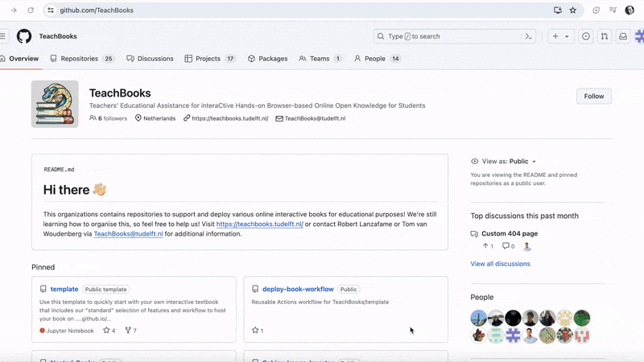The width and height of the screenshot is (644, 362).
Task: Open the Projects tab
Action: click(x=210, y=59)
